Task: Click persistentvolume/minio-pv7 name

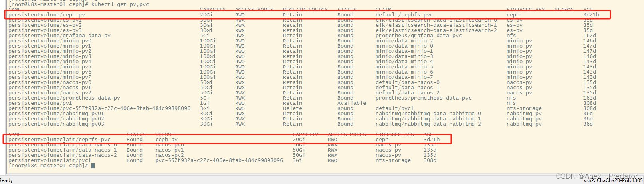Action: point(50,77)
